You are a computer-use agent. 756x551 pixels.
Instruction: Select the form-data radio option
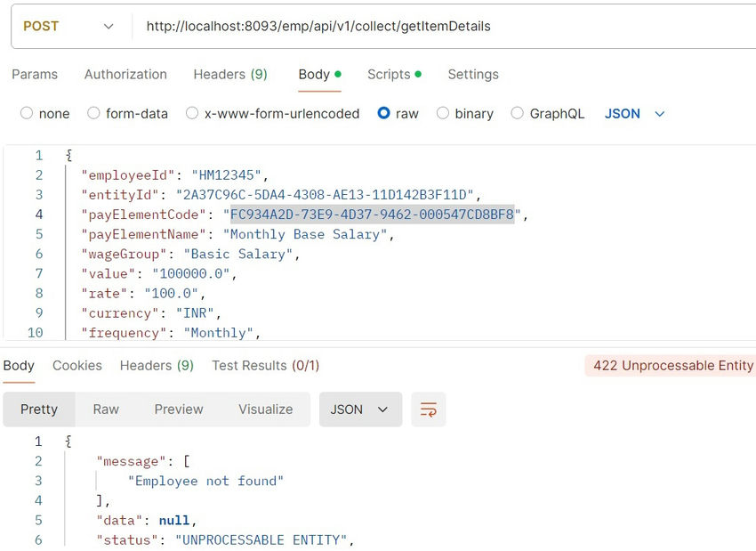click(92, 113)
